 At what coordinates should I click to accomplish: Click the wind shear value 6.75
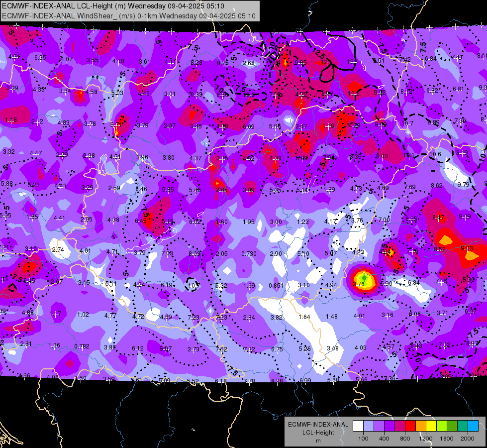point(277,349)
